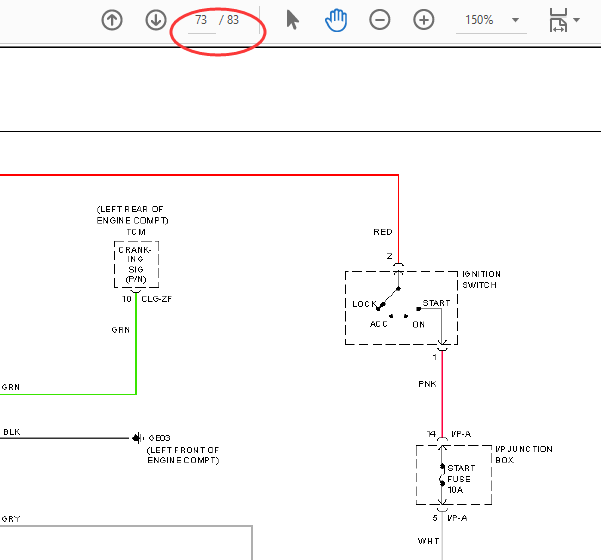Click the RED wire label
The height and width of the screenshot is (560, 601).
tap(383, 232)
